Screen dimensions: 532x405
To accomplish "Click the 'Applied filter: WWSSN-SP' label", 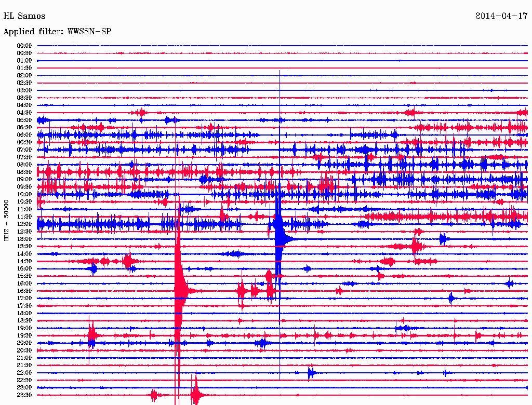I will [x=57, y=32].
